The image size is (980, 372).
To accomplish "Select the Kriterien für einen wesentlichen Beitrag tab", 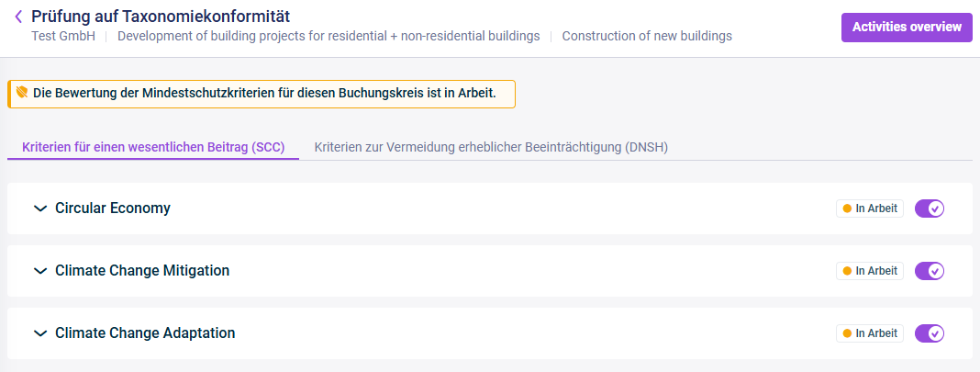I will point(153,148).
